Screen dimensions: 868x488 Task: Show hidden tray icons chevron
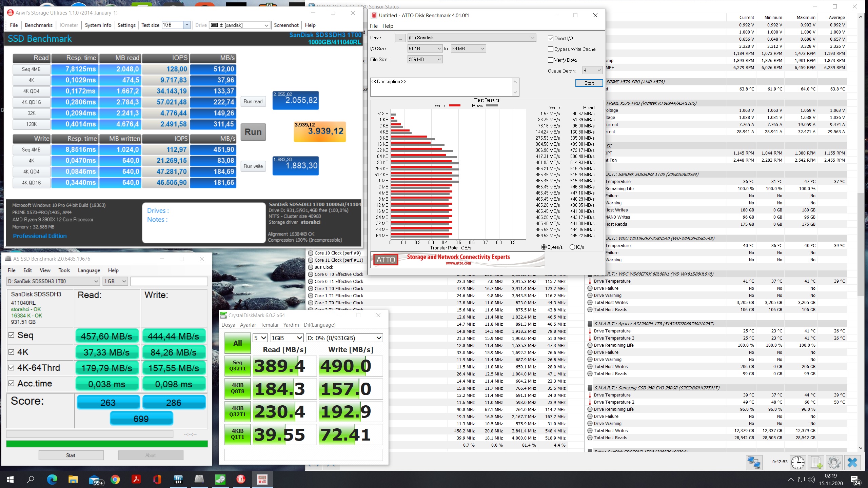791,480
